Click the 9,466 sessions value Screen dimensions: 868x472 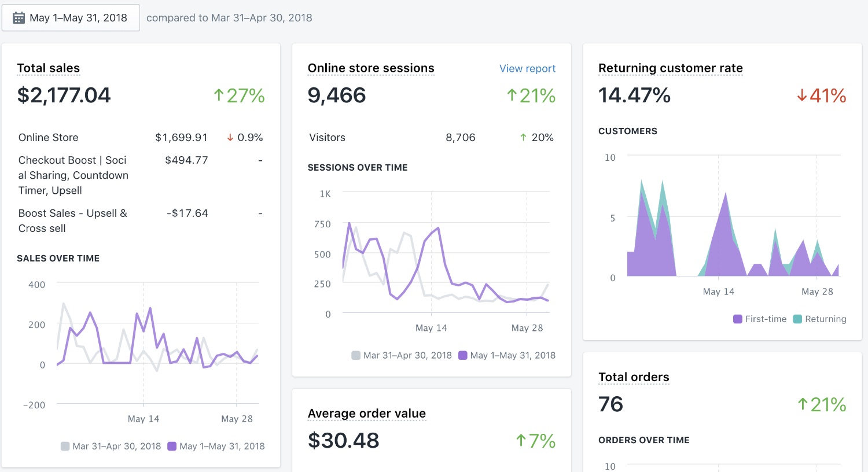pyautogui.click(x=337, y=95)
